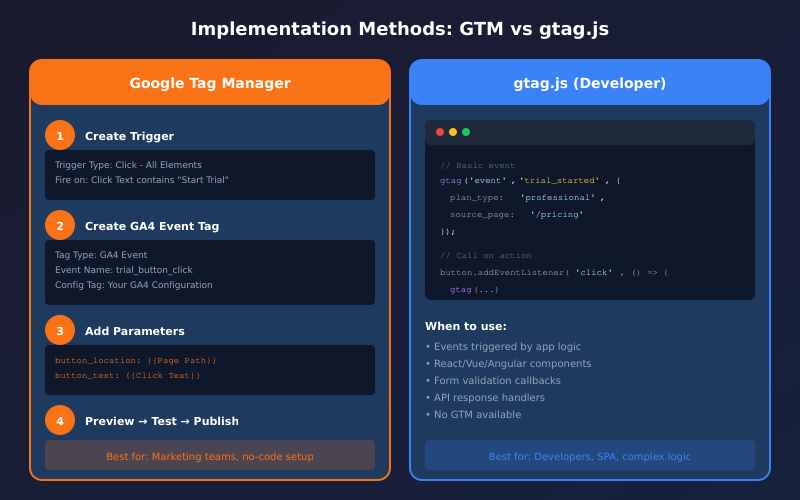This screenshot has height=500, width=800.
Task: Click the gtag.js (Developer) header
Action: pyautogui.click(x=590, y=83)
